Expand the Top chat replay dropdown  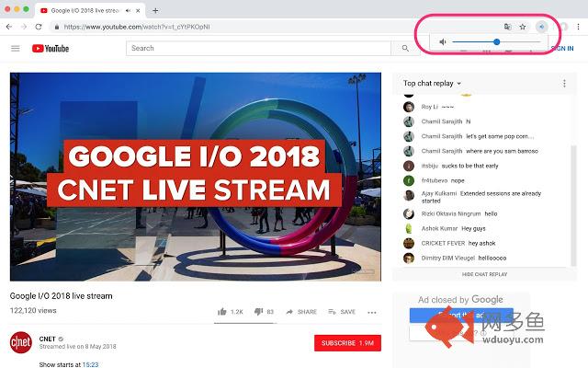[x=432, y=84]
